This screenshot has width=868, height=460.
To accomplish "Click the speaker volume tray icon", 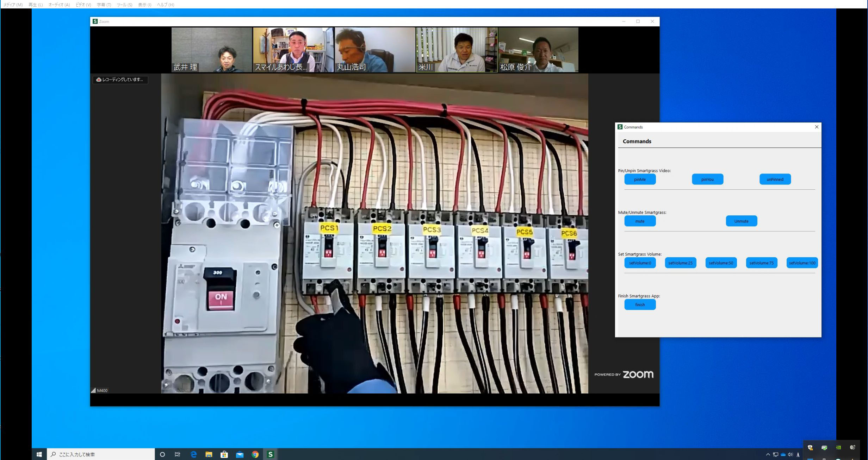I will tap(790, 454).
